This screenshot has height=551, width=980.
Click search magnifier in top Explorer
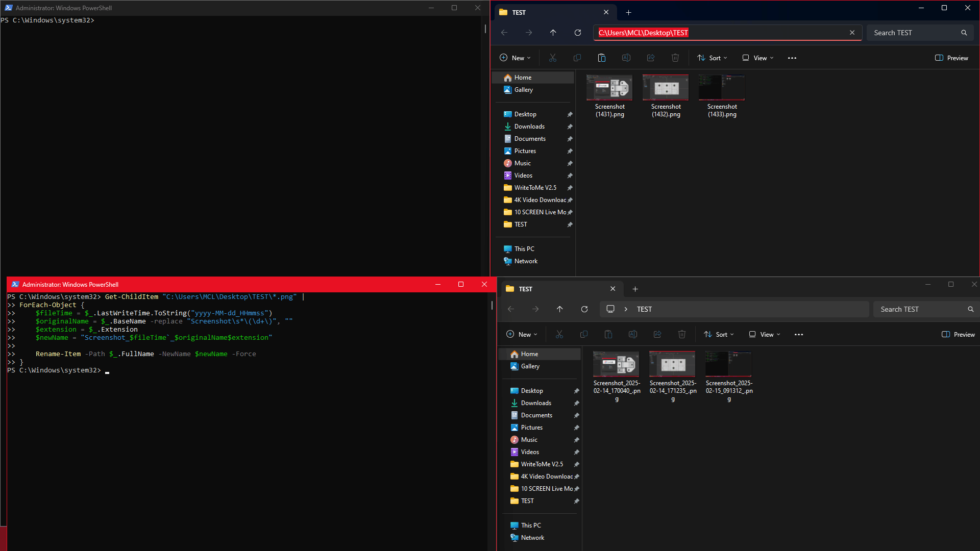pyautogui.click(x=964, y=33)
